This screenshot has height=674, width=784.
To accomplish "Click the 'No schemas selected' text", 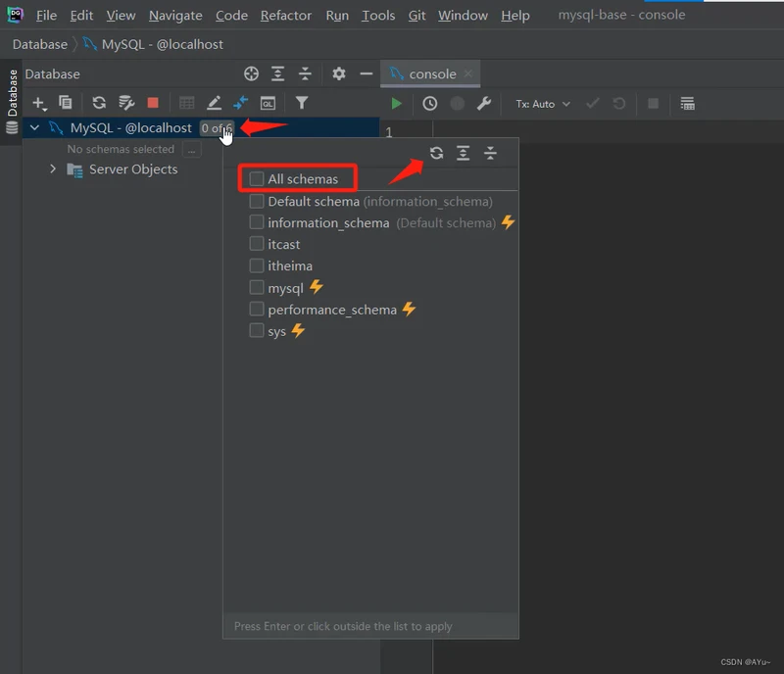I will tap(121, 149).
